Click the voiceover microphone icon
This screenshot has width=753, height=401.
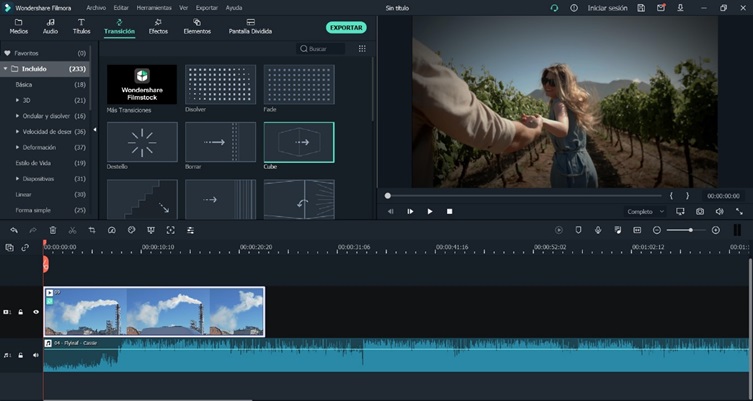[597, 230]
